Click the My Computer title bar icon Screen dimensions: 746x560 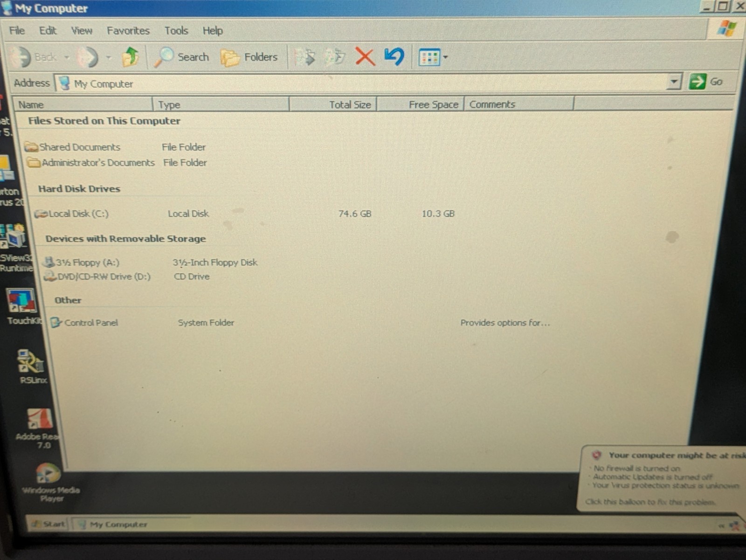pyautogui.click(x=7, y=8)
